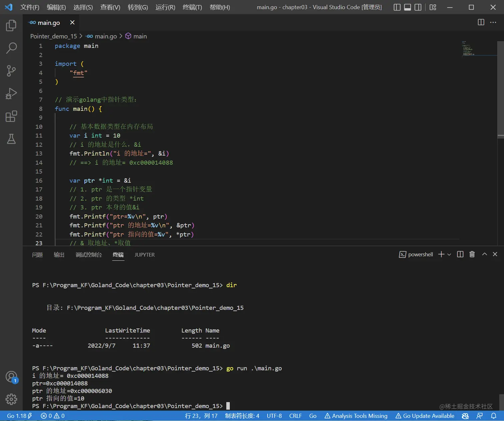Open the 查看(V) menu
Image resolution: width=504 pixels, height=421 pixels.
[110, 7]
